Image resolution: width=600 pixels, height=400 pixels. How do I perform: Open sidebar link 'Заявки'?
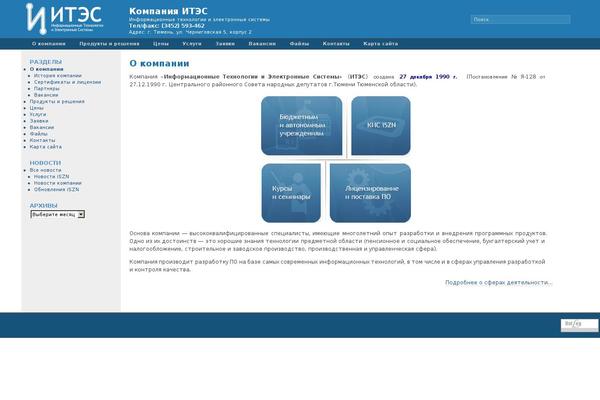[39, 121]
